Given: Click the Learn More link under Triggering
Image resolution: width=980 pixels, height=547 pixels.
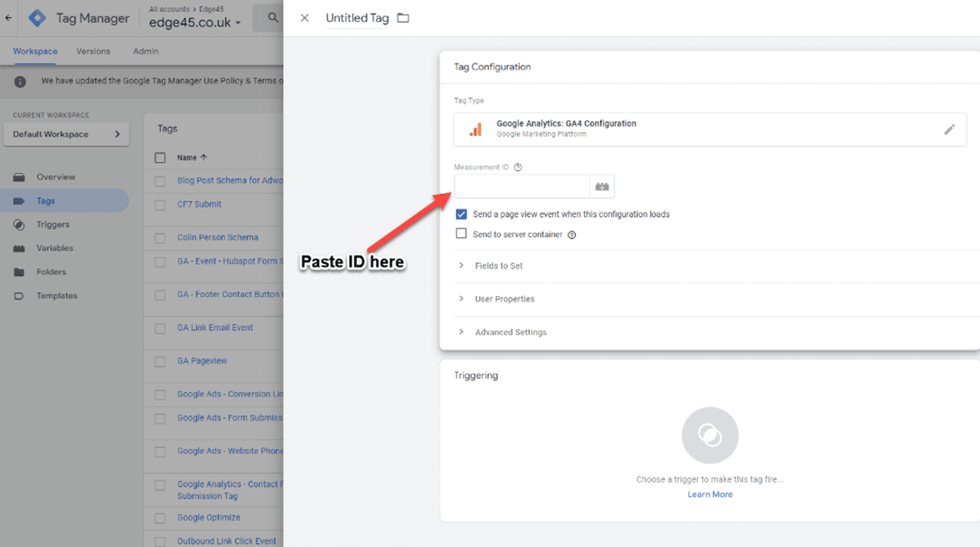Looking at the screenshot, I should [x=709, y=495].
